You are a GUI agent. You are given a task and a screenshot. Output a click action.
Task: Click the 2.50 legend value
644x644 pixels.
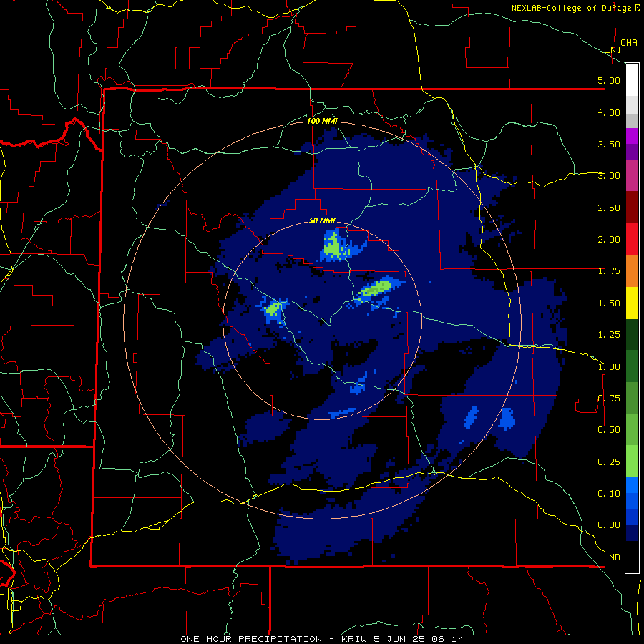(x=609, y=208)
